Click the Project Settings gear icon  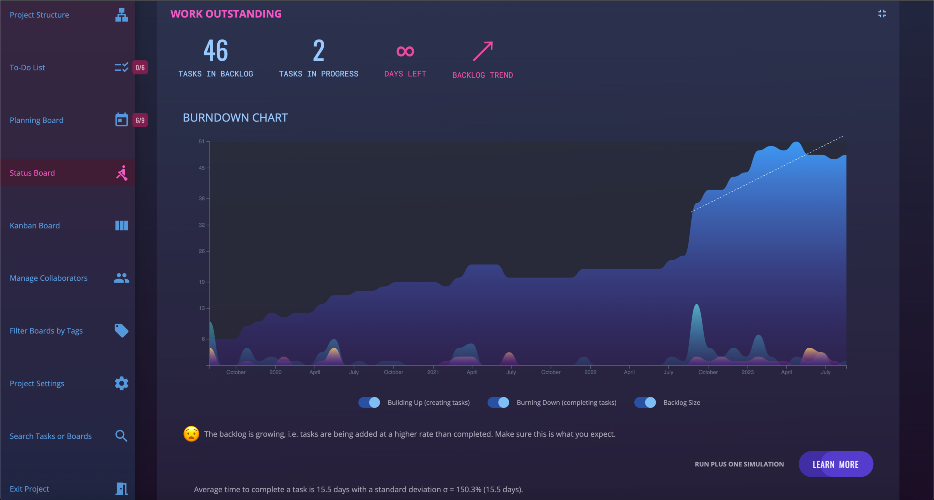pos(122,383)
